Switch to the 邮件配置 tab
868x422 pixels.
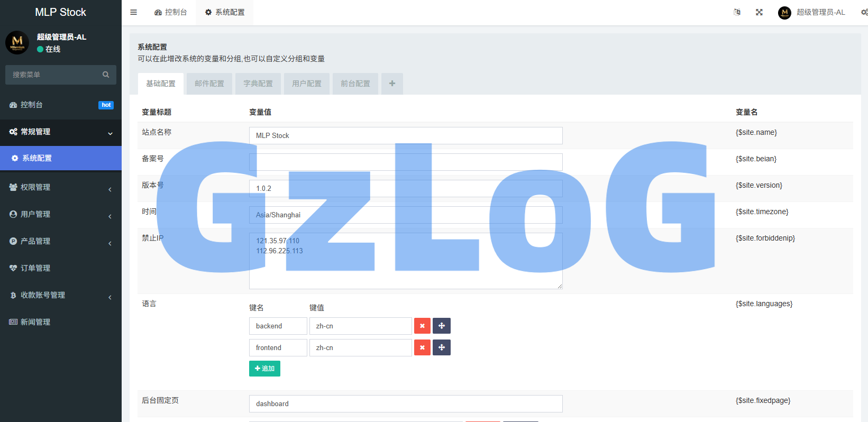[x=209, y=84]
